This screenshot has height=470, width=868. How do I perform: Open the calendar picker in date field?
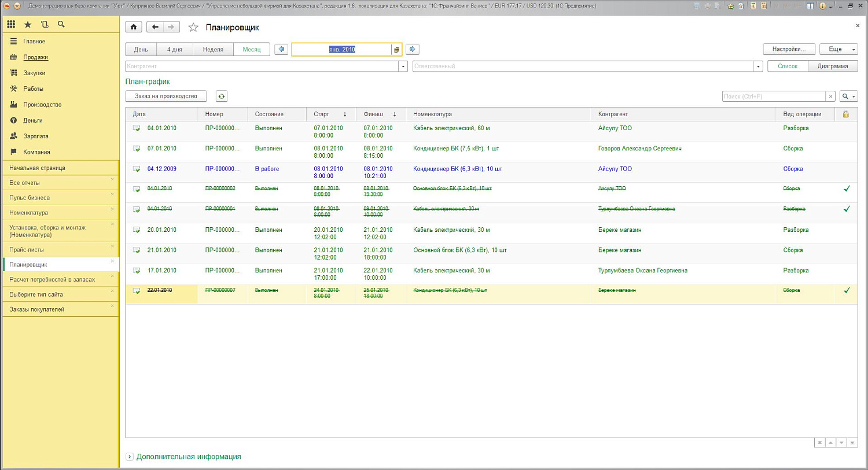coord(396,50)
